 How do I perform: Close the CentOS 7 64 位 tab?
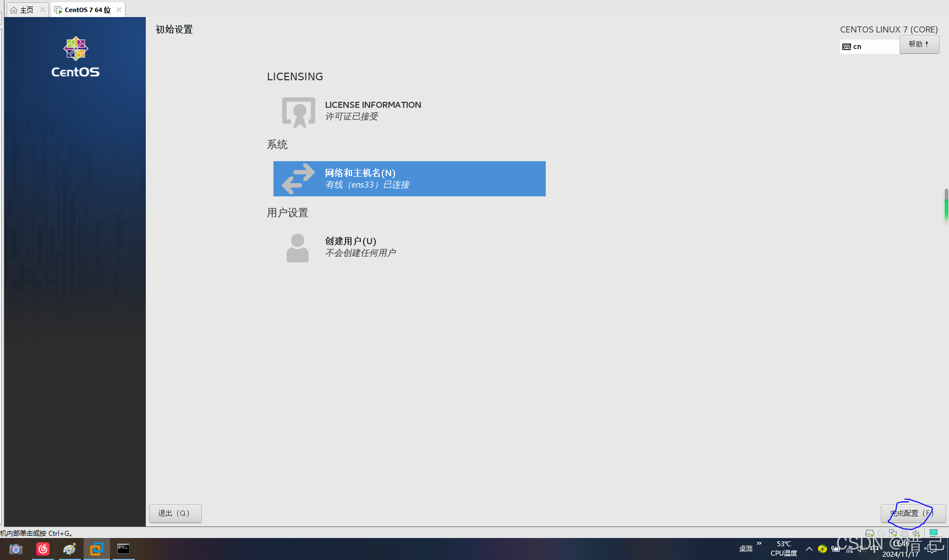(x=119, y=10)
